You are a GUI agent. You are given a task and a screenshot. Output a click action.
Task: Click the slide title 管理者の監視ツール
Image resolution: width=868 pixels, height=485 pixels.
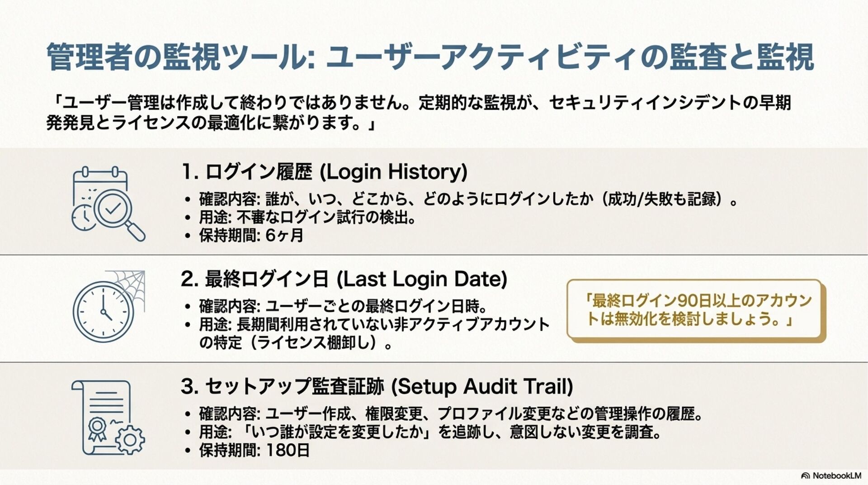429,57
